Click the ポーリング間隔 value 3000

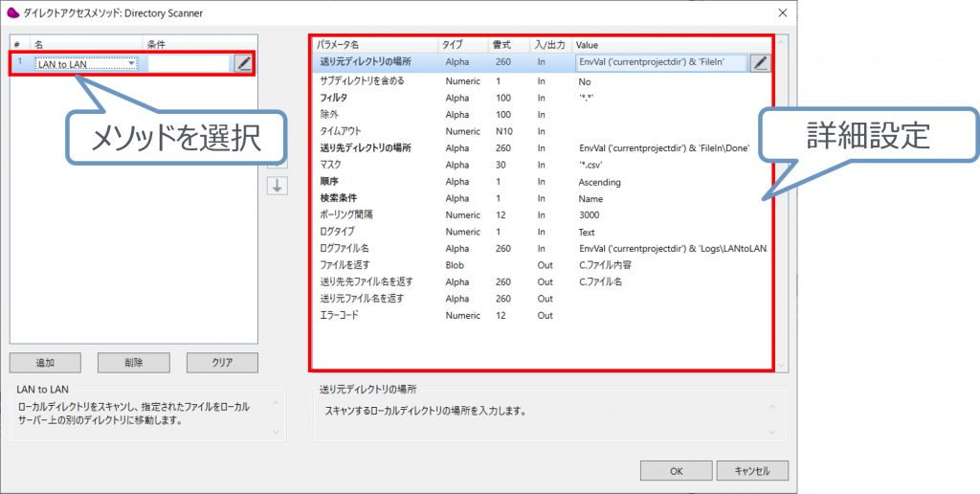coord(590,214)
